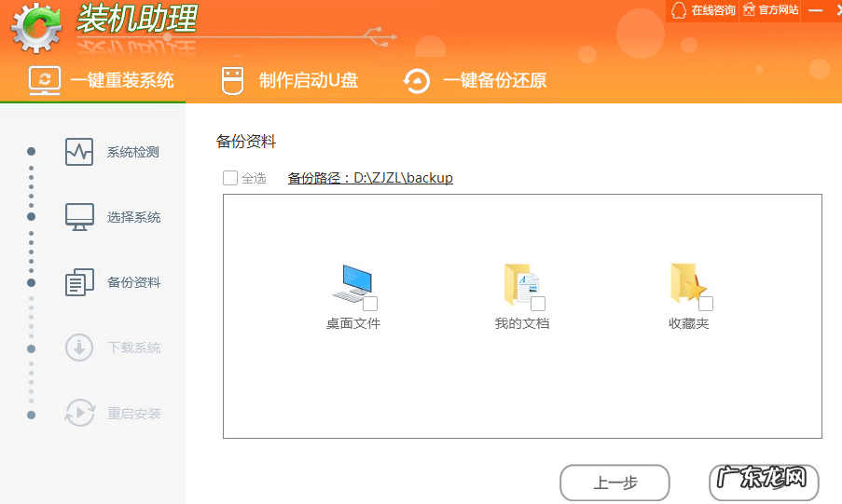This screenshot has width=842, height=504.
Task: Click the official website house icon
Action: point(749,9)
